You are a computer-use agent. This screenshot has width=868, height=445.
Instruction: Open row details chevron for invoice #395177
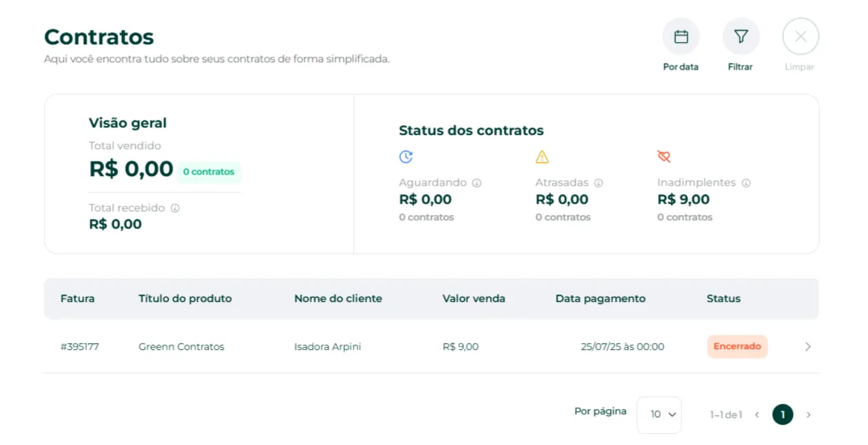coord(808,346)
